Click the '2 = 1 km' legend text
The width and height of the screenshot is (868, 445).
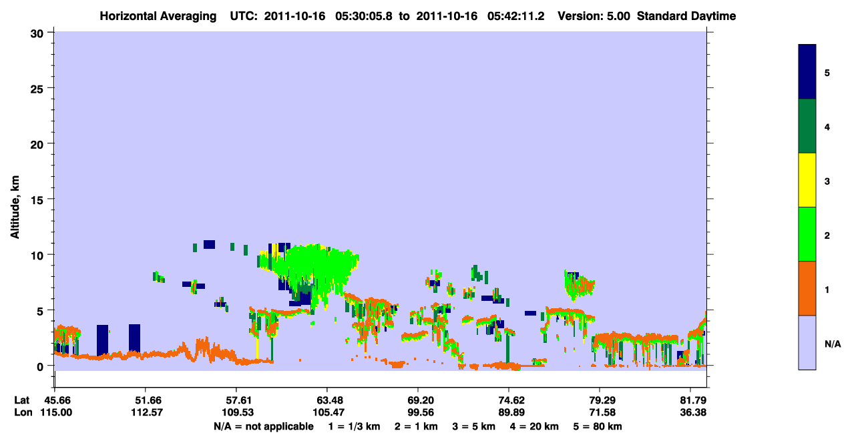point(416,426)
